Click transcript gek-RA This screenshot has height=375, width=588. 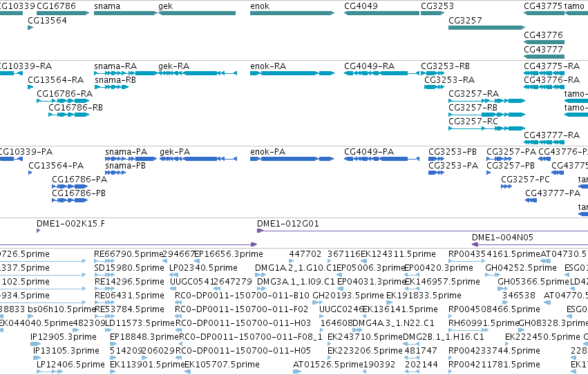click(x=198, y=73)
